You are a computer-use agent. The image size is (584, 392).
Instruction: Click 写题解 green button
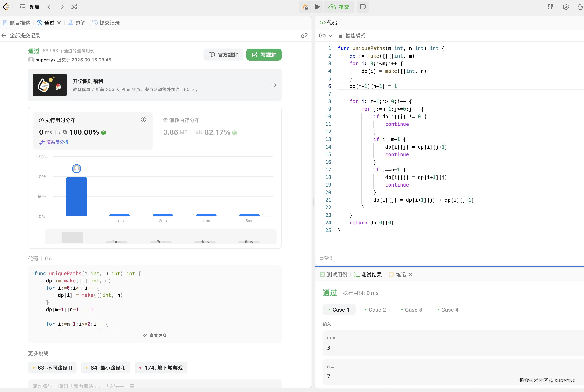click(264, 55)
